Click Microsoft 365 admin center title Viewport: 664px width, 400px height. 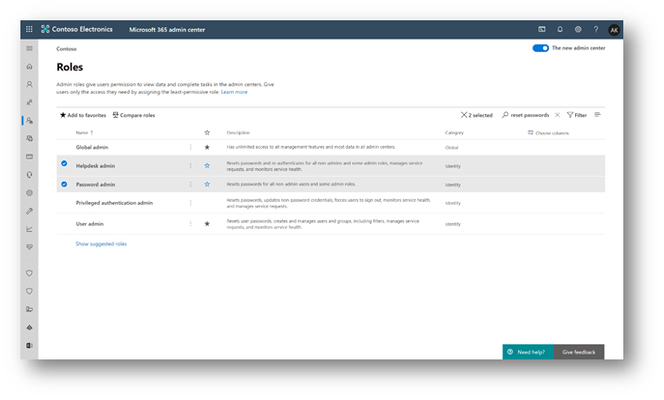coord(167,30)
